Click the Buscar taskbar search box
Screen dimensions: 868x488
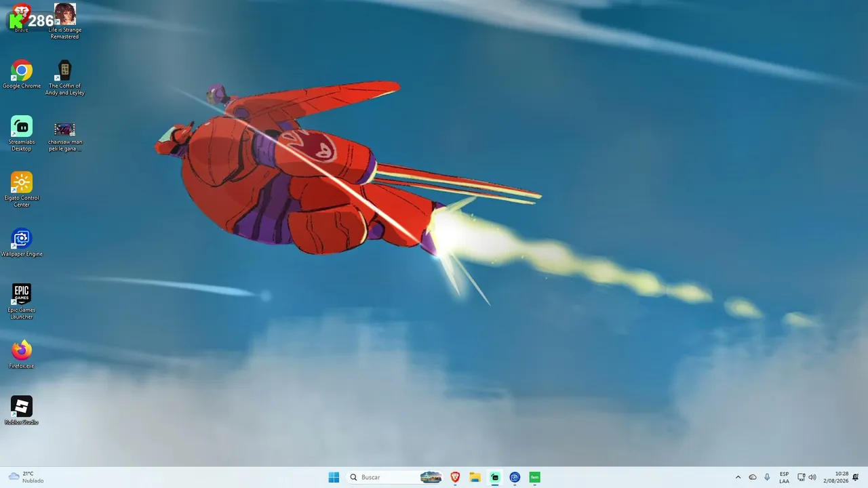(x=395, y=477)
